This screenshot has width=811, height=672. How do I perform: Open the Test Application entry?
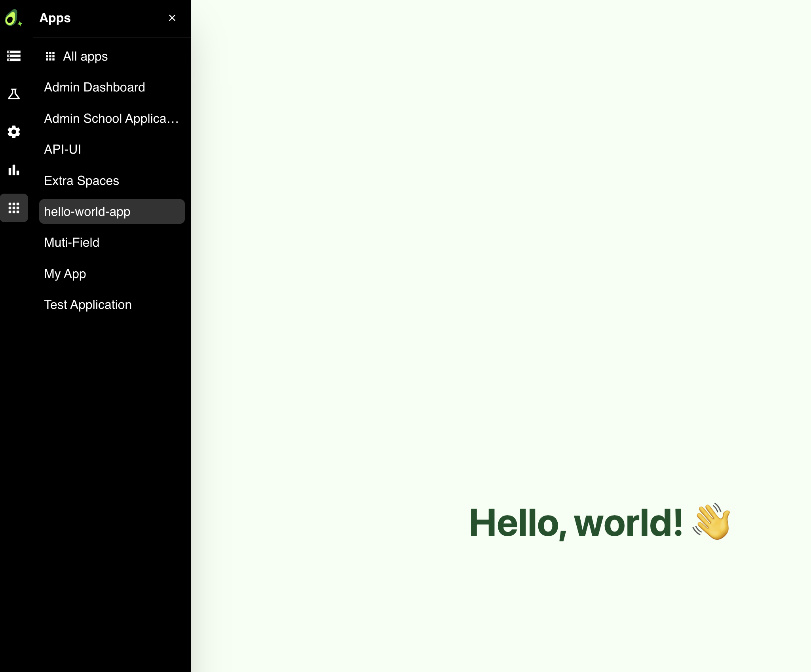112,305
